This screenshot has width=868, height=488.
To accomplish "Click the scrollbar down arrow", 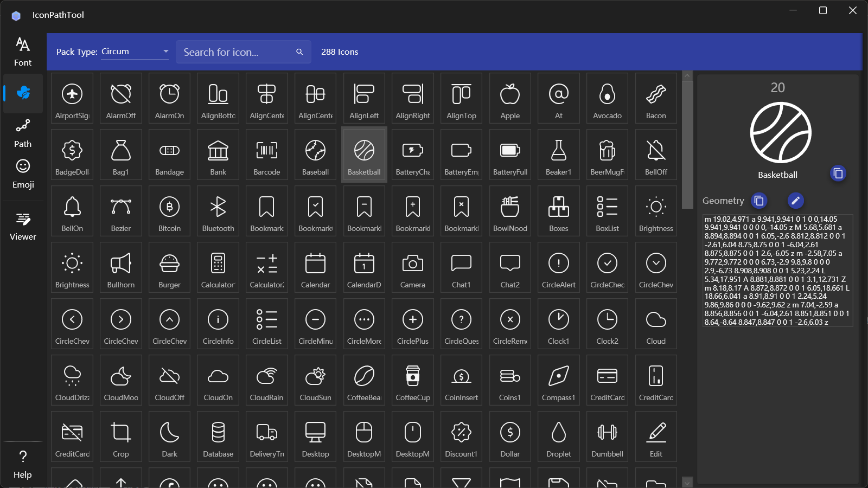I will [687, 482].
